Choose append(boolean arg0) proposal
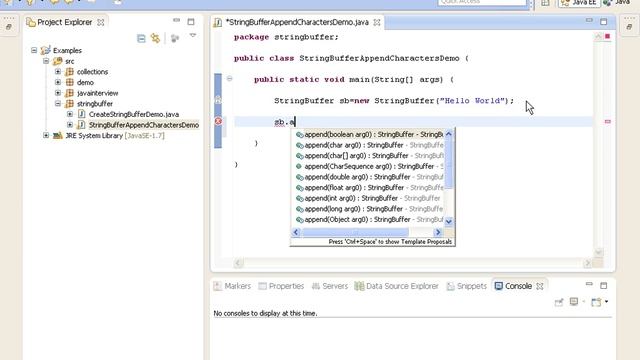 point(369,134)
